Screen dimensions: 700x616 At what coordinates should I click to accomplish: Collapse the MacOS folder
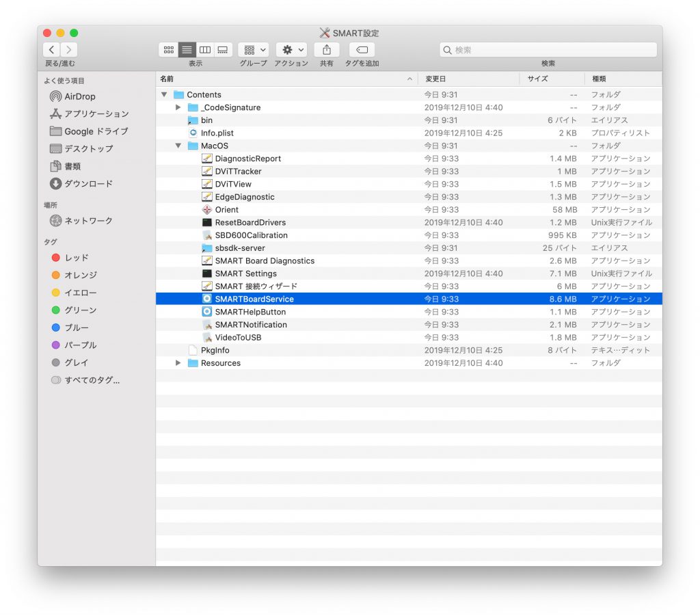(178, 146)
